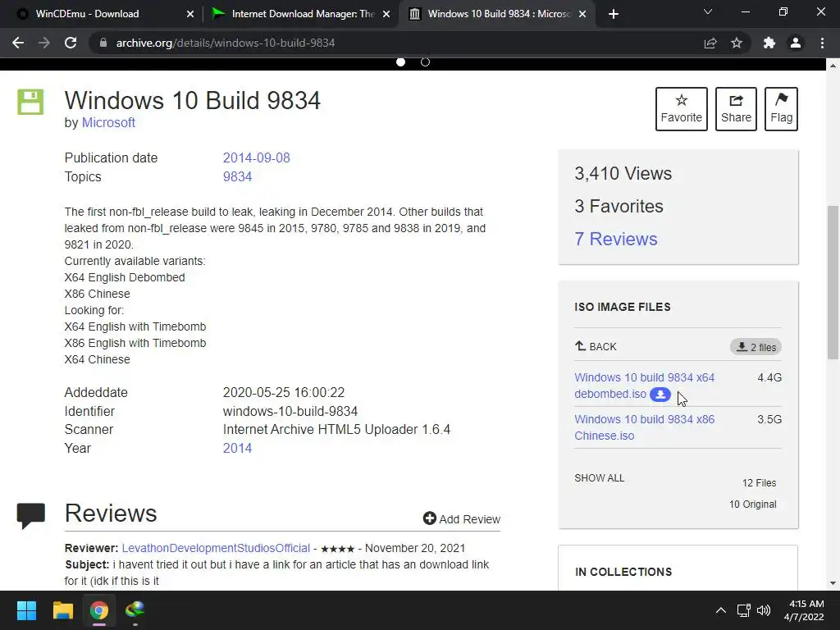Open the clock showing 4:15 AM
The width and height of the screenshot is (840, 630).
pos(804,610)
